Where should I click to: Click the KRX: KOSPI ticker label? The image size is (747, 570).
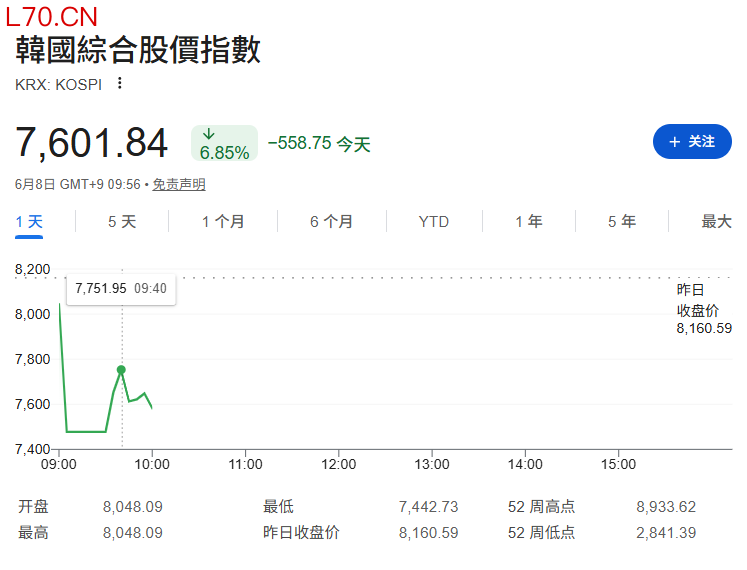(x=59, y=85)
